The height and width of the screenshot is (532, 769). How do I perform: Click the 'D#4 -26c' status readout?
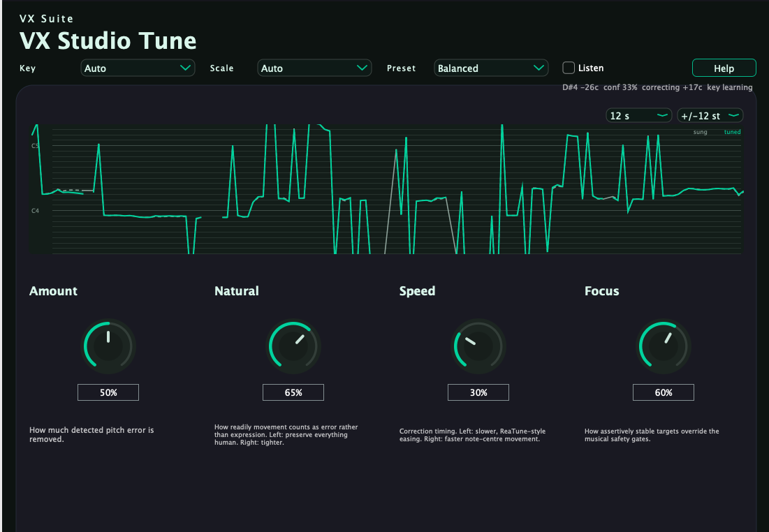pyautogui.click(x=580, y=87)
